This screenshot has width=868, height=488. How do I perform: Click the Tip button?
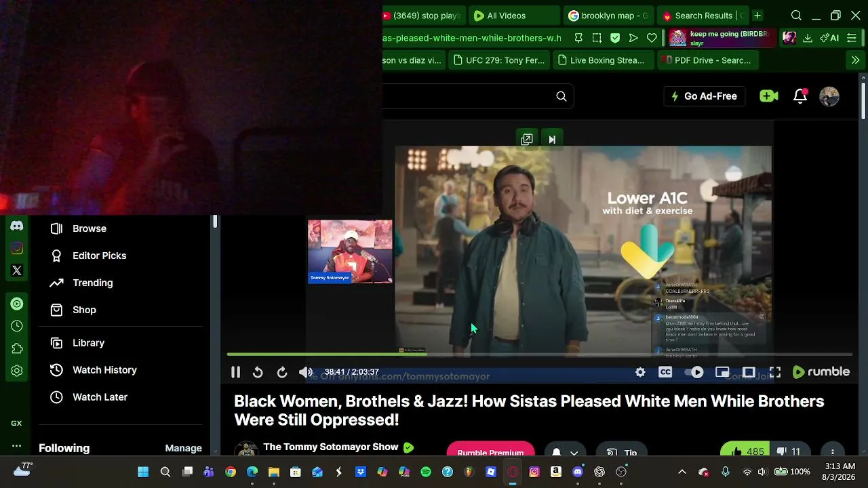point(622,451)
